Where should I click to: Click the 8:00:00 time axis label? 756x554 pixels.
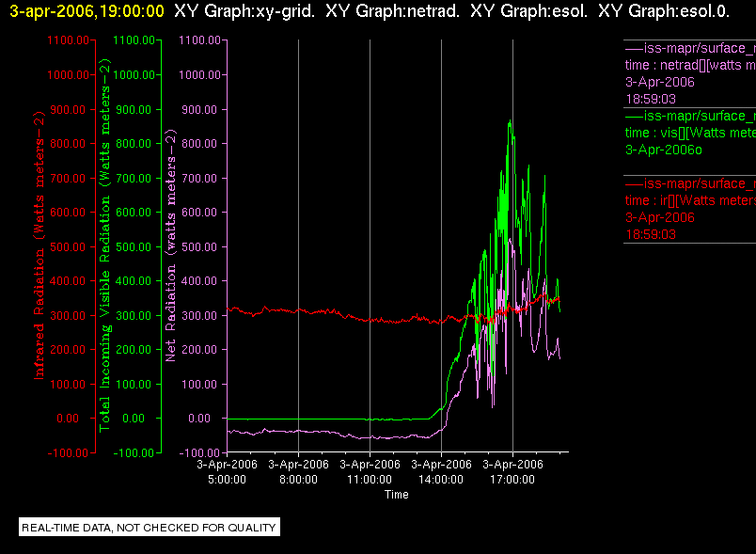point(298,480)
